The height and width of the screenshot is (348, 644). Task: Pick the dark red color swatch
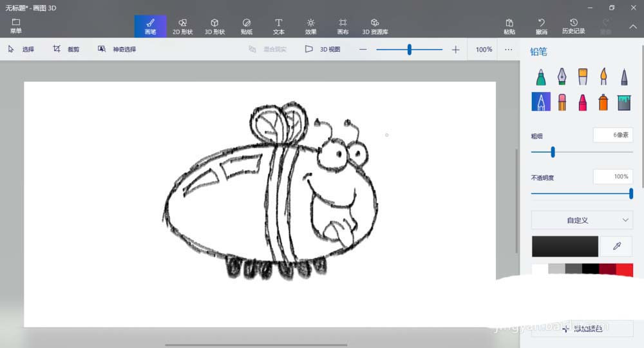[x=607, y=269]
